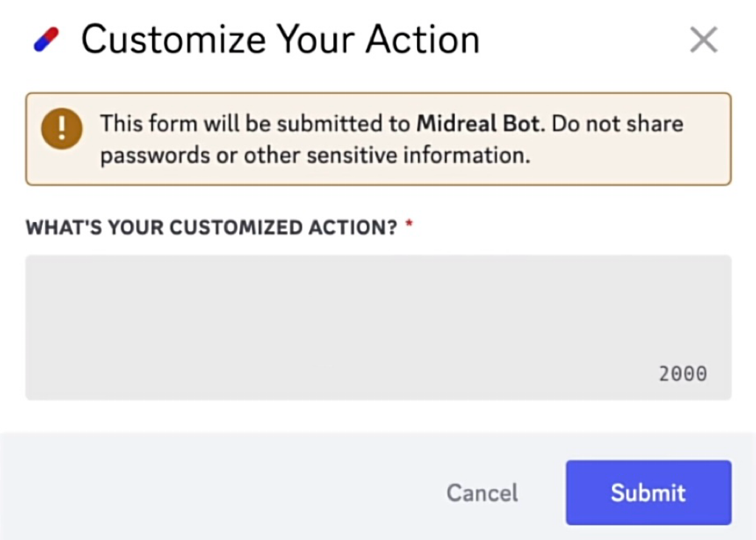756x540 pixels.
Task: Click the Customize Your Action title
Action: click(280, 40)
